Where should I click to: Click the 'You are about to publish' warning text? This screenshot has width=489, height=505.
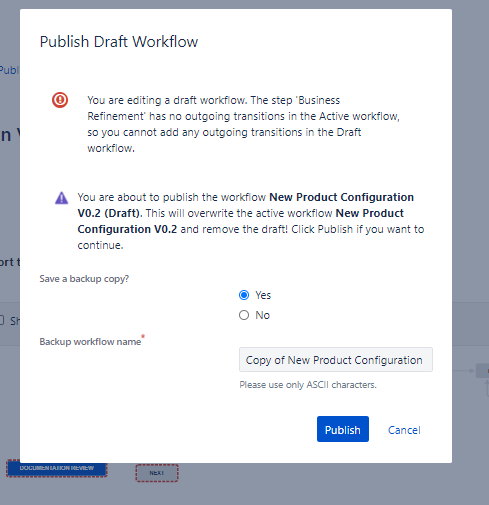(x=251, y=221)
